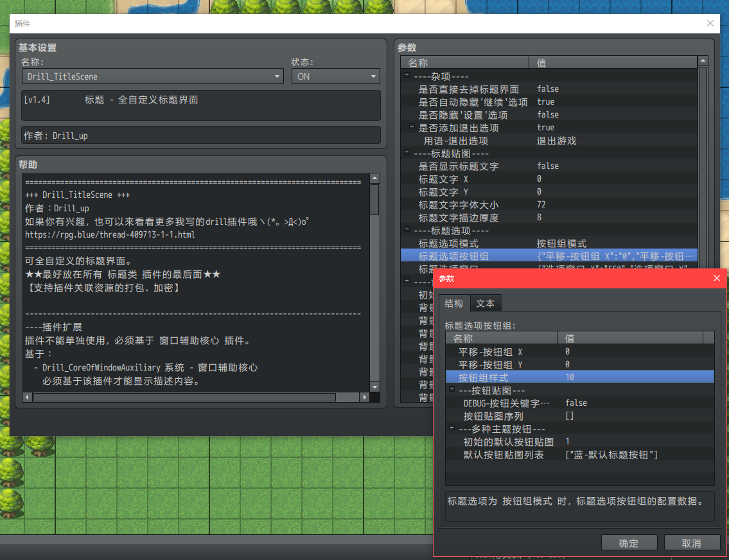Switch to the 文本 tab
Screen dimensions: 729x560
[486, 304]
